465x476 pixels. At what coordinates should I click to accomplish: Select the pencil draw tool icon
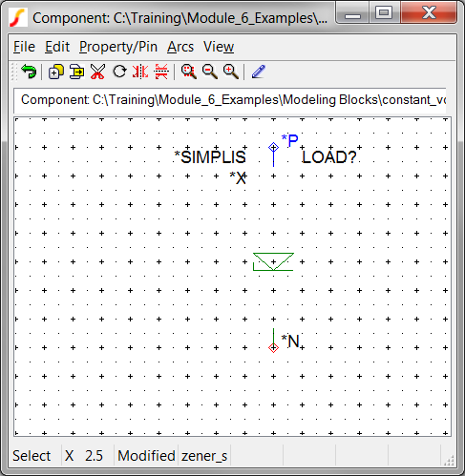[x=259, y=72]
